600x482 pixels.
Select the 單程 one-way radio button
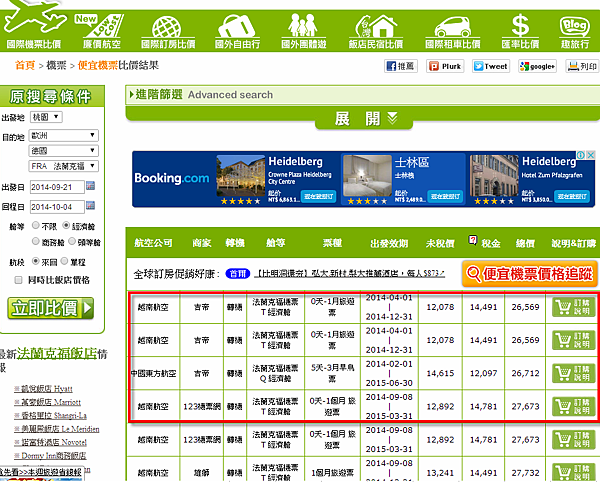64,261
